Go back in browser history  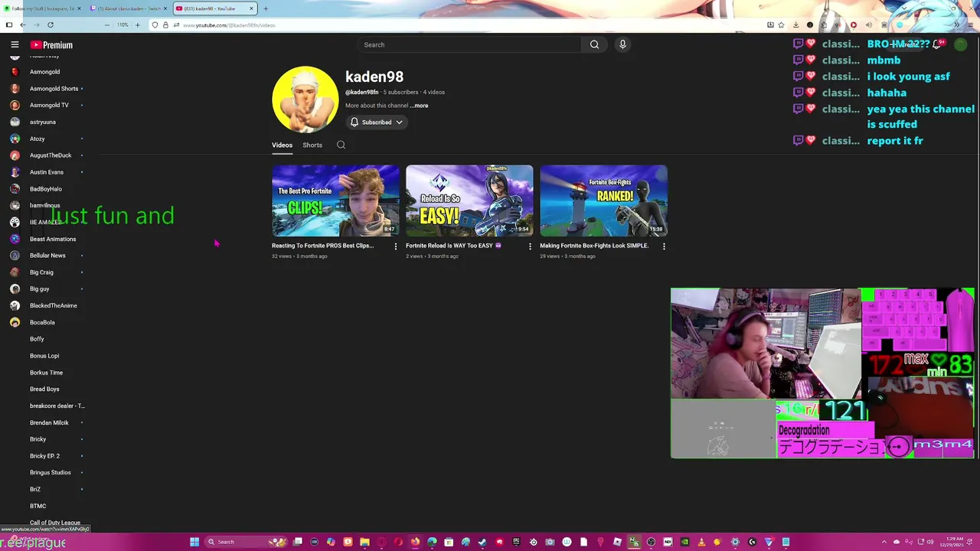pos(23,24)
